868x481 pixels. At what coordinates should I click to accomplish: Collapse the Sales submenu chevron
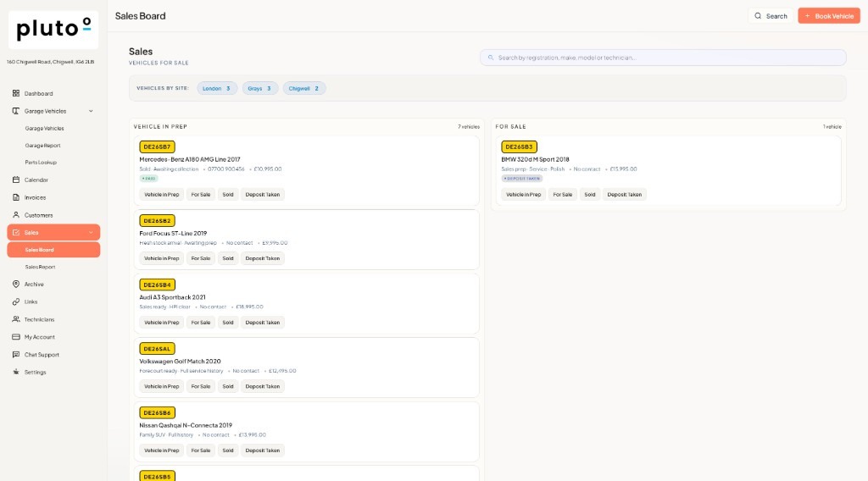91,233
